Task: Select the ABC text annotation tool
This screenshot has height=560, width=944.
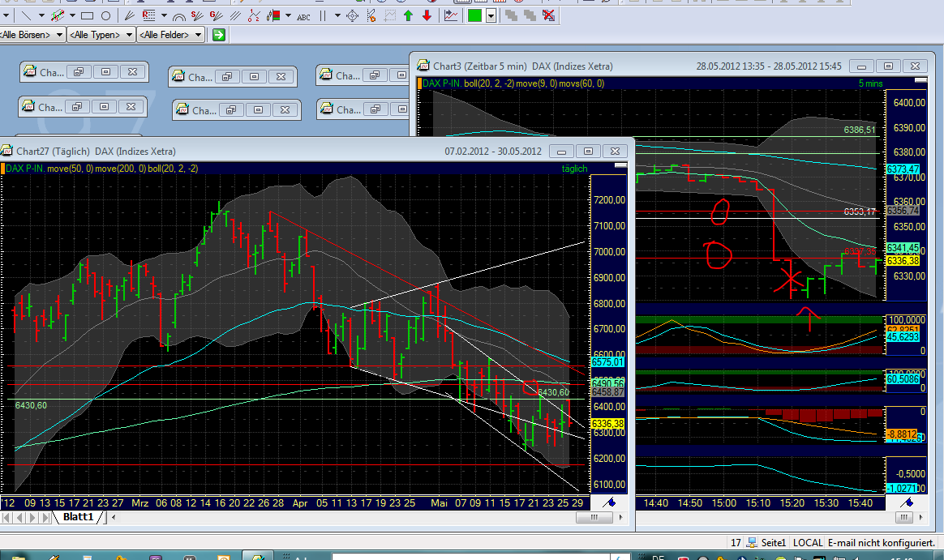Action: click(x=304, y=15)
